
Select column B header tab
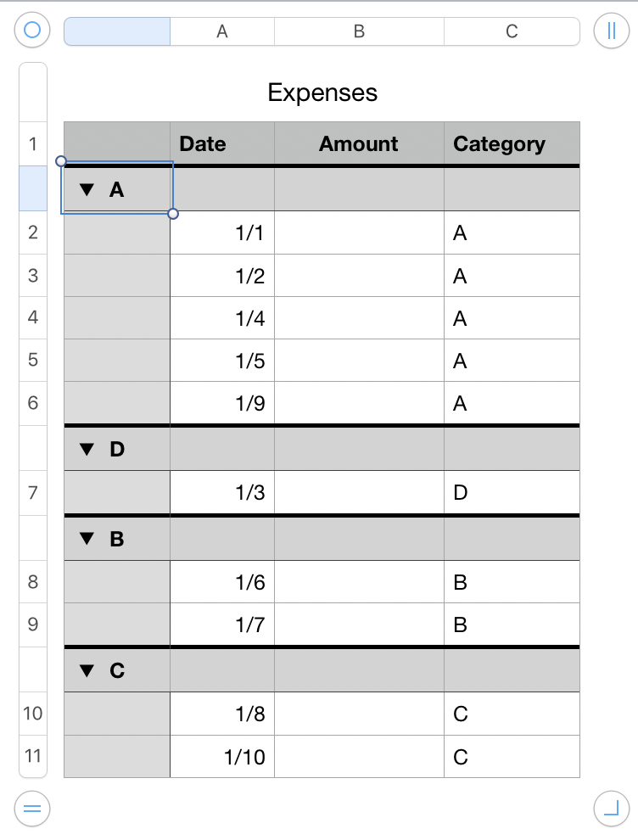pos(359,31)
